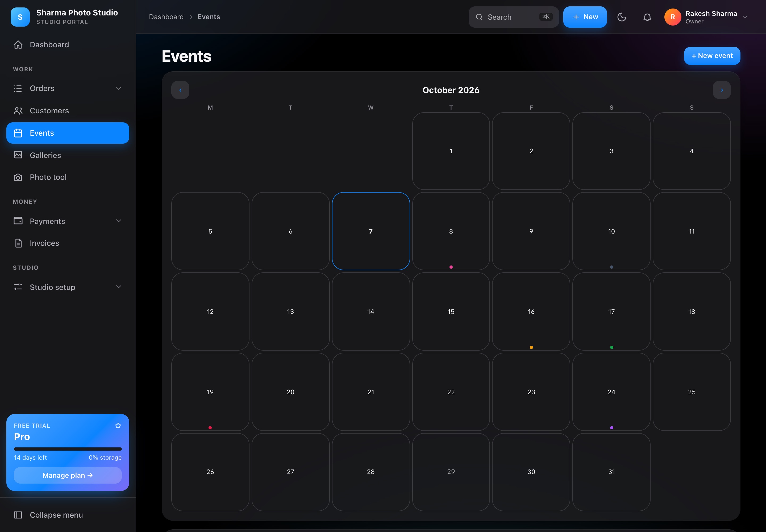Viewport: 766px width, 532px height.
Task: Click the New event button
Action: pos(712,56)
